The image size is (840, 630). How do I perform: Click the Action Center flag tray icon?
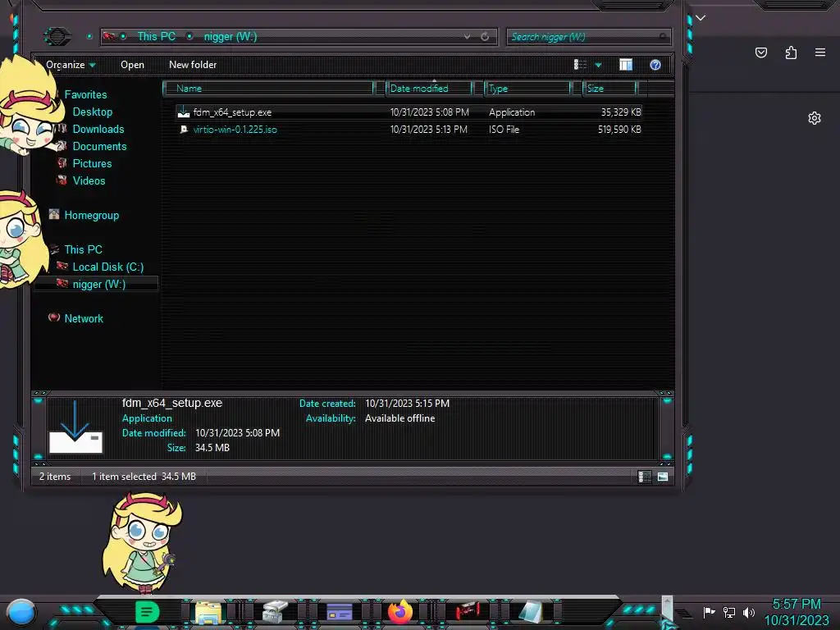[710, 612]
